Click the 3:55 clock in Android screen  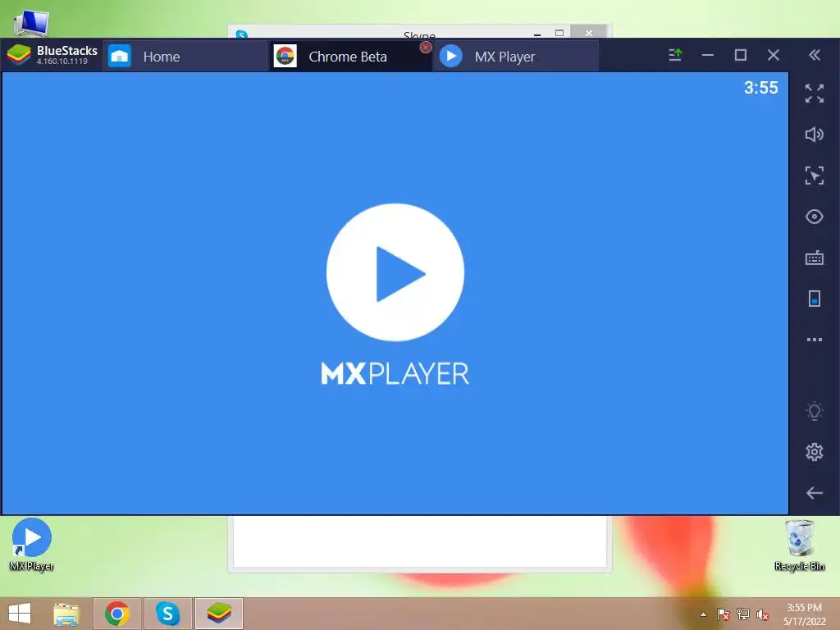[x=760, y=88]
